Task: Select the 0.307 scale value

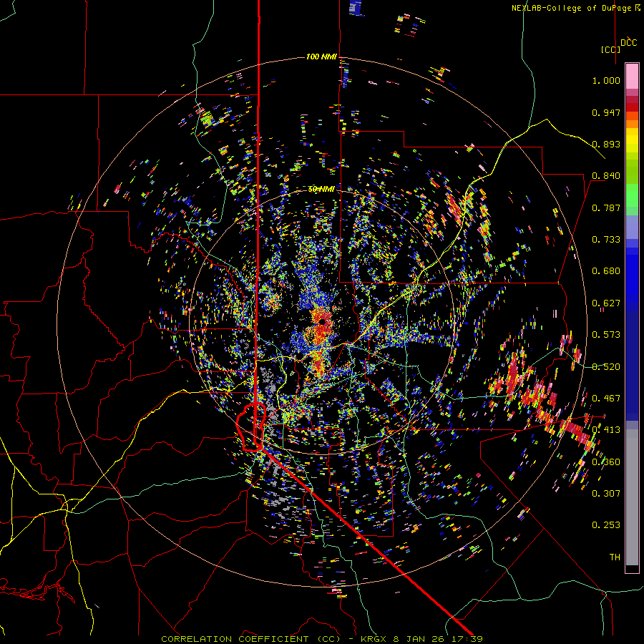Action: coord(606,494)
